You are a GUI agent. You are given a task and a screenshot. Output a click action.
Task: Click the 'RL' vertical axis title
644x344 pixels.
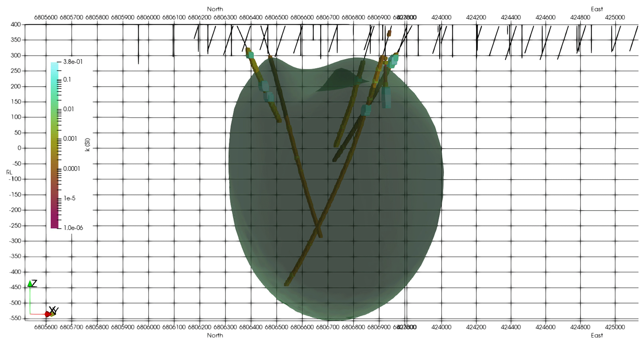click(9, 172)
